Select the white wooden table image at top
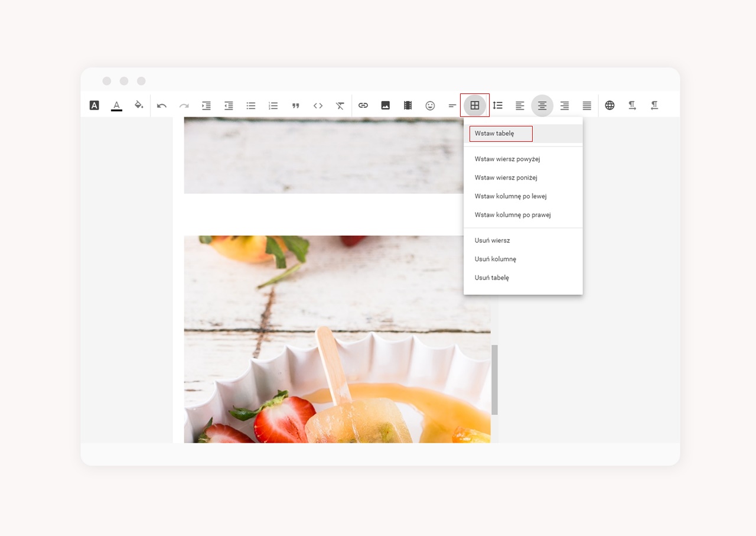 click(x=324, y=155)
